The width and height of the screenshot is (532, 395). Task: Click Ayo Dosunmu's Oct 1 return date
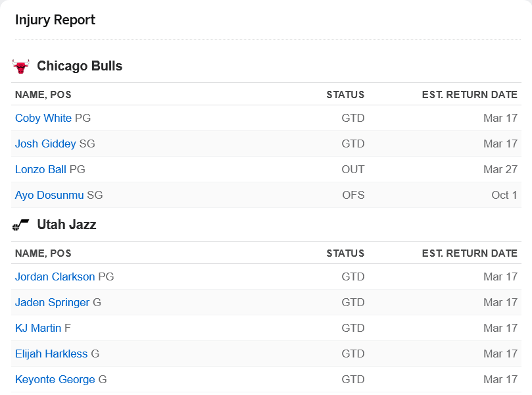pos(504,195)
